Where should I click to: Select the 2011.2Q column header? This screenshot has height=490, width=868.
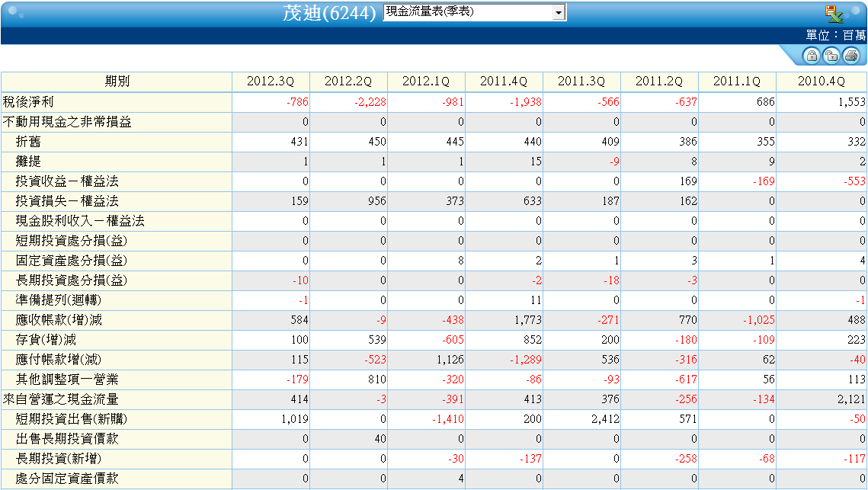[659, 82]
